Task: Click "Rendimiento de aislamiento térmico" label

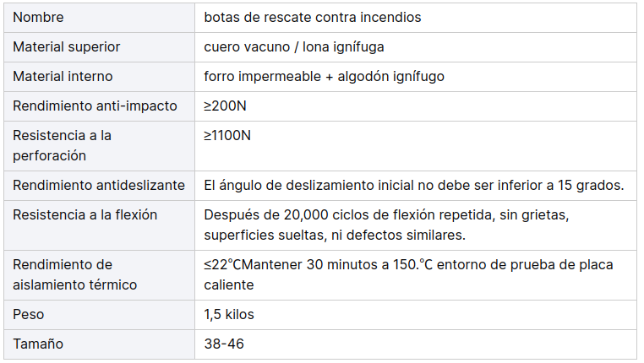Action: click(74, 274)
